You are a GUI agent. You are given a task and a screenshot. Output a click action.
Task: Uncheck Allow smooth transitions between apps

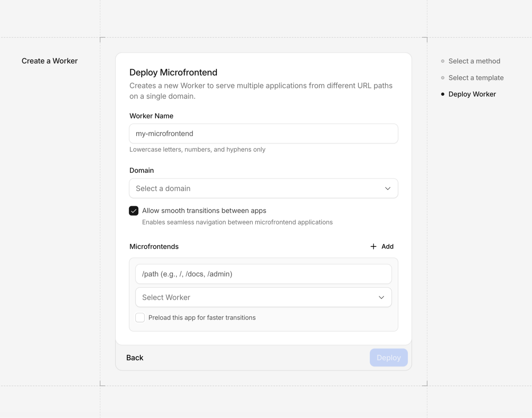(134, 211)
